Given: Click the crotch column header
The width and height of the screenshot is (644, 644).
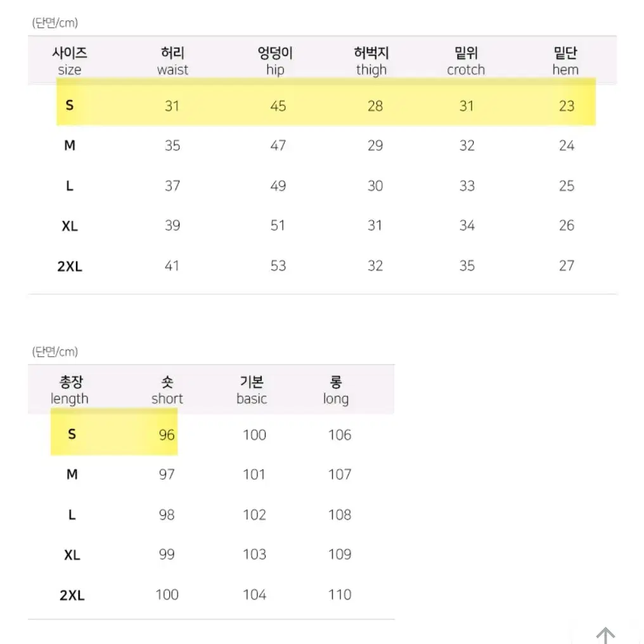Looking at the screenshot, I should pos(466,61).
